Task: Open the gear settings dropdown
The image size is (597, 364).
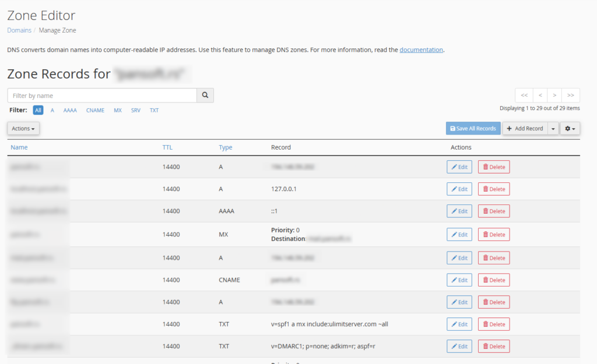Action: click(570, 129)
